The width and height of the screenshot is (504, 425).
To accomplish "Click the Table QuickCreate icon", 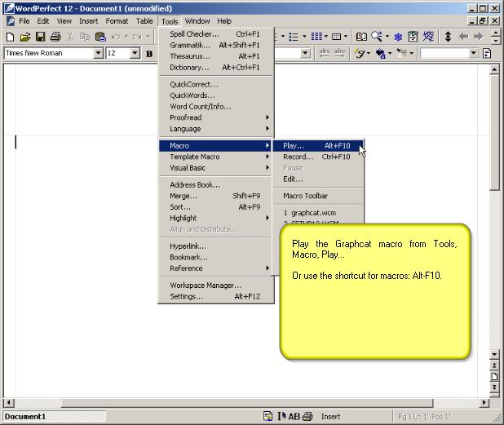I will coord(336,37).
